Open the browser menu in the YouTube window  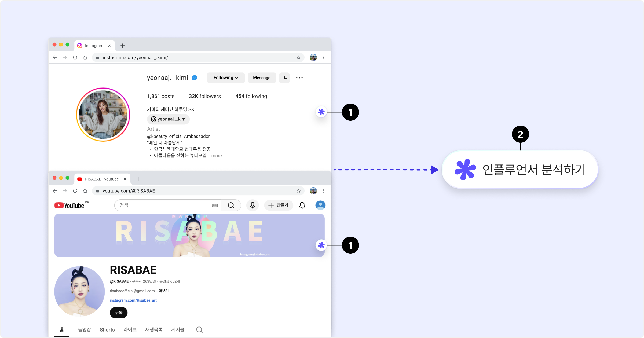[x=324, y=191]
